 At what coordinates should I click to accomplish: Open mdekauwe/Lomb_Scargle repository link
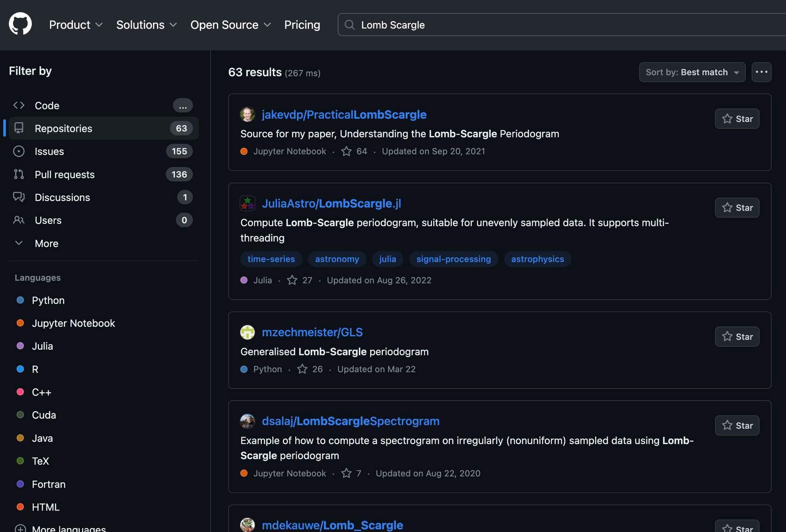click(332, 525)
